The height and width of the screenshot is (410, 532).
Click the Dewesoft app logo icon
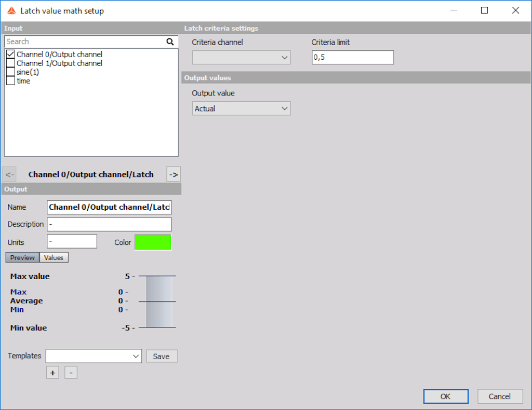(x=11, y=11)
